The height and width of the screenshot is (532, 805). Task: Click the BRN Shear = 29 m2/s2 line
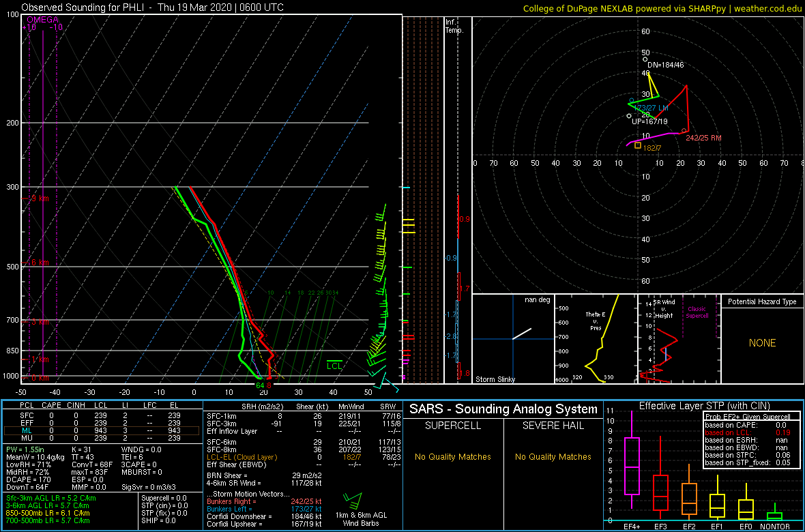coord(264,475)
